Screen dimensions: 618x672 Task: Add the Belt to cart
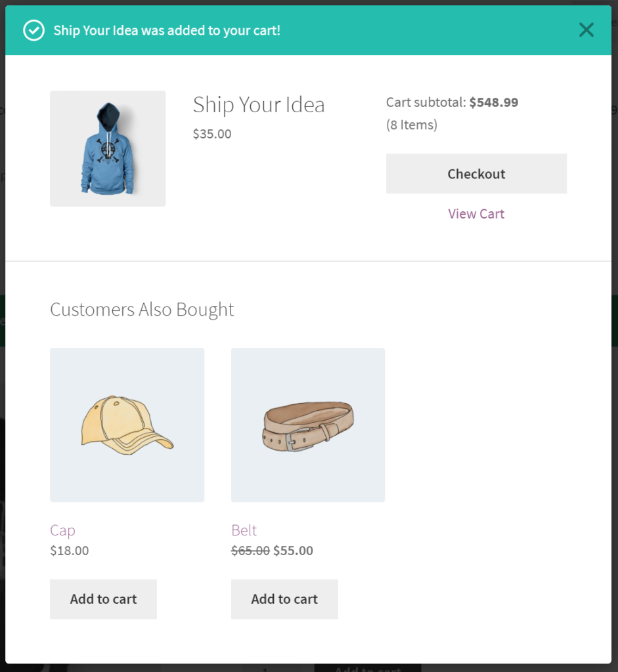coord(284,599)
